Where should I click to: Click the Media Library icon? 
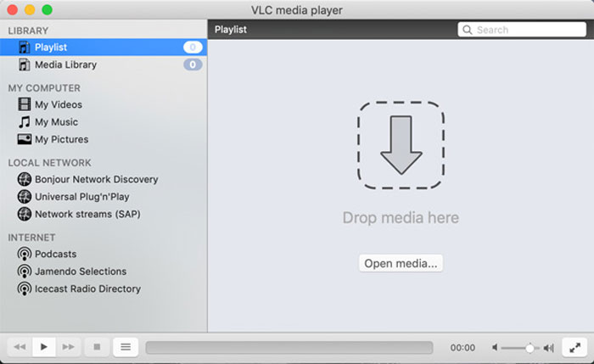click(x=25, y=64)
